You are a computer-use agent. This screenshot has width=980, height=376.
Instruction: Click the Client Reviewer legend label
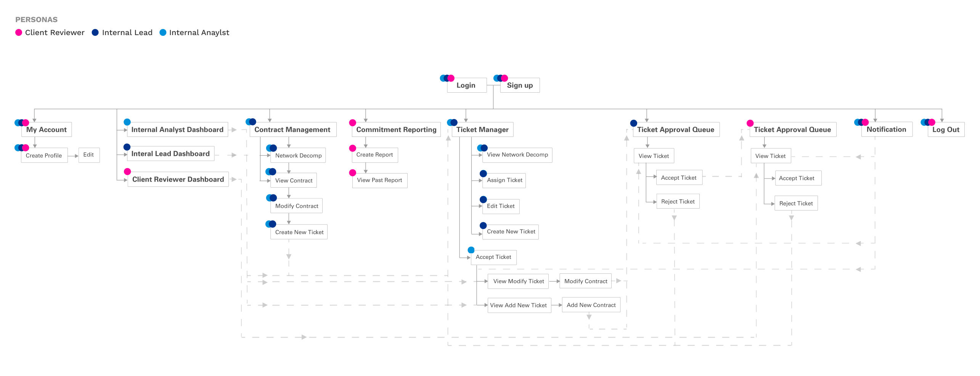(x=55, y=32)
